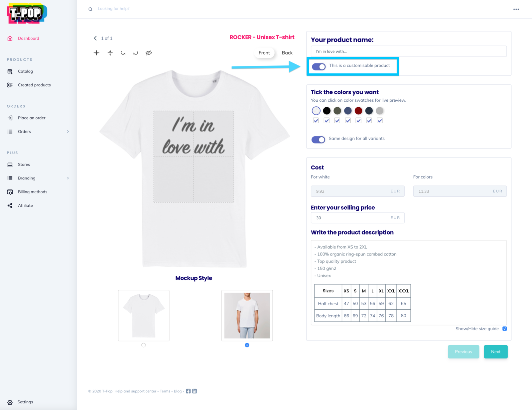Viewport: 532px width, 410px height.
Task: Rotate design clockwise icon
Action: 136,53
